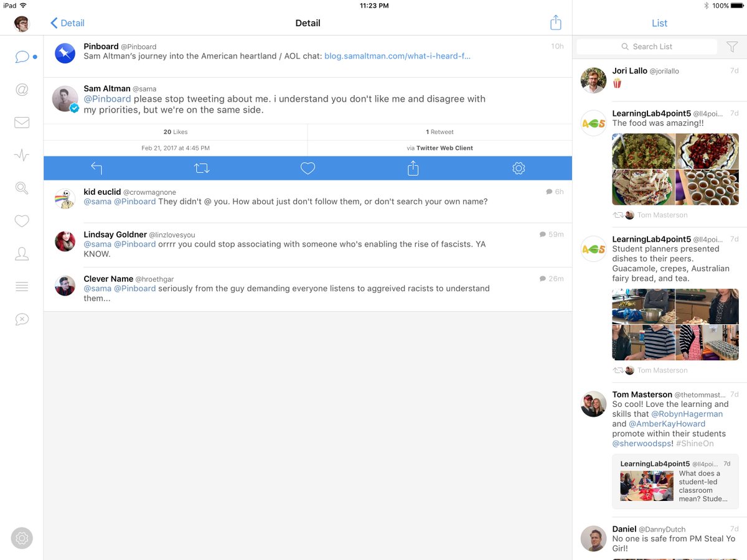747x560 pixels.
Task: Open tweet options gear in action bar
Action: [x=519, y=168]
